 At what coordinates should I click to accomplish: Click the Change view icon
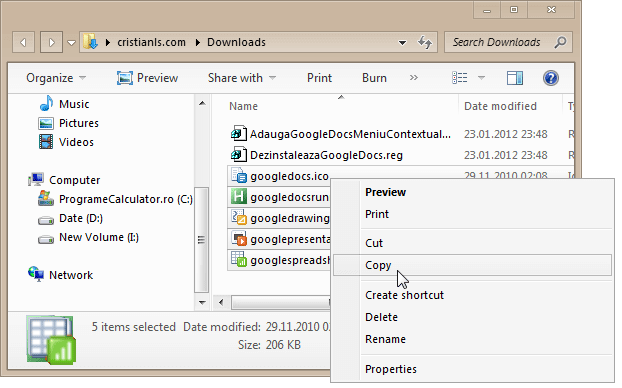click(x=460, y=78)
